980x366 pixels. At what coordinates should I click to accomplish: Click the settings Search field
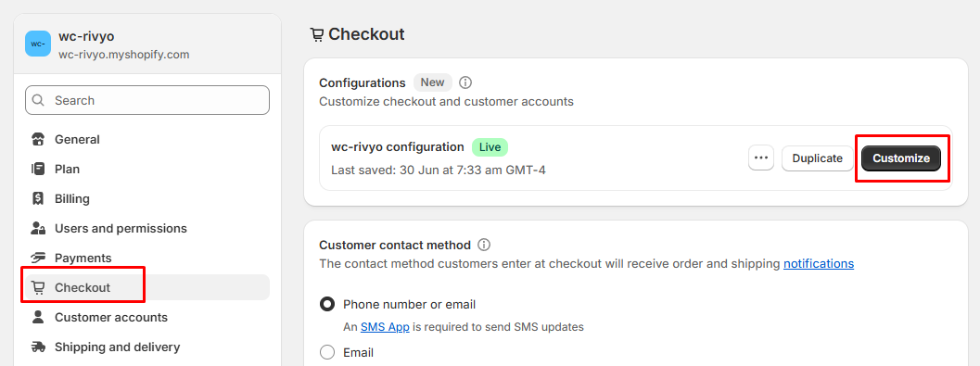[x=147, y=100]
